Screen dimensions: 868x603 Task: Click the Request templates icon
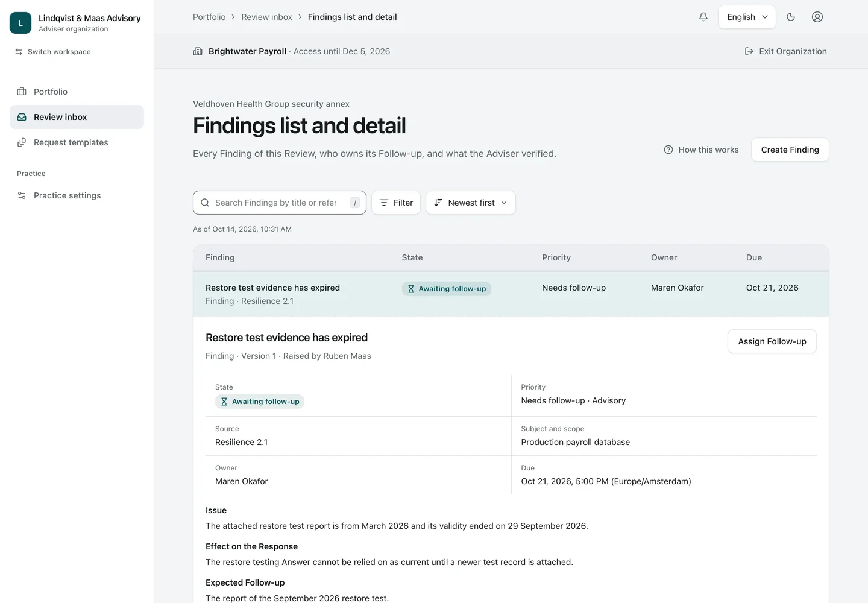(x=22, y=142)
